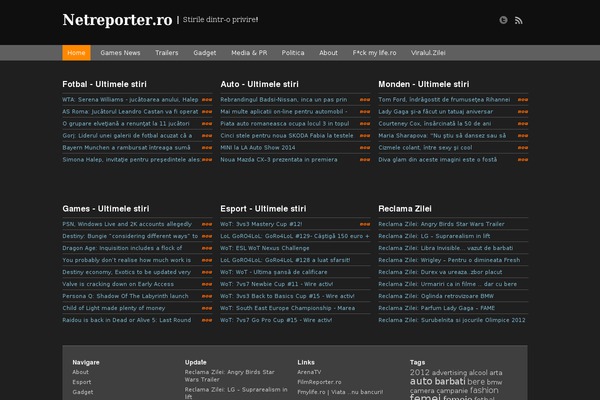Read Dragon Age Inquisition article
600x400 pixels.
[x=122, y=248]
